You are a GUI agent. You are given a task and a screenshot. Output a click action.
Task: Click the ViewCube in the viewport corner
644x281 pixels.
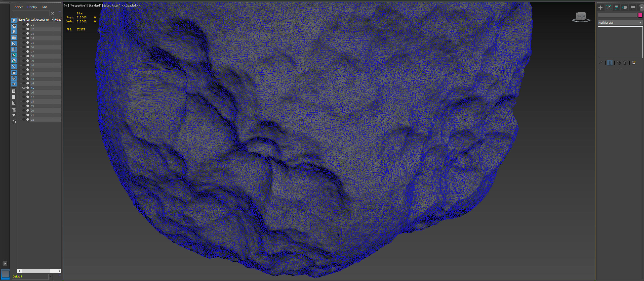(581, 17)
